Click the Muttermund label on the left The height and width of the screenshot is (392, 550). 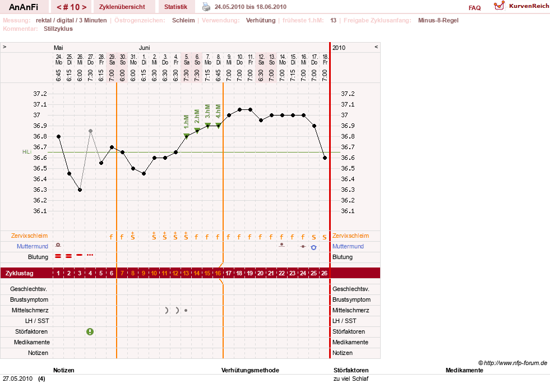pyautogui.click(x=33, y=246)
